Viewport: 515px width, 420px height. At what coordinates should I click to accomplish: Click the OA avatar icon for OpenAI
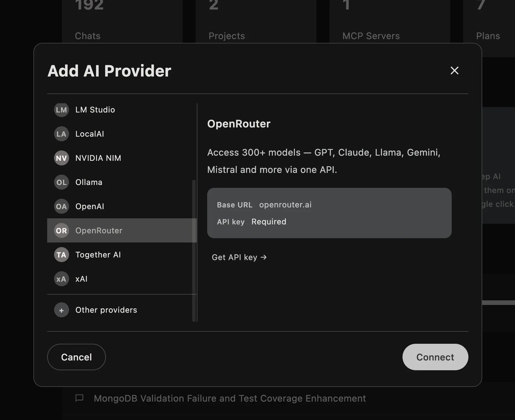click(61, 206)
